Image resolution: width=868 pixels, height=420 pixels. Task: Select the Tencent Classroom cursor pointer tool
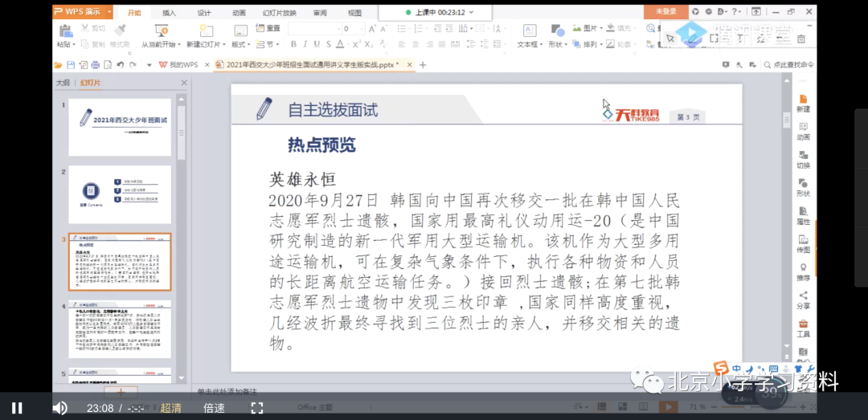tap(670, 39)
